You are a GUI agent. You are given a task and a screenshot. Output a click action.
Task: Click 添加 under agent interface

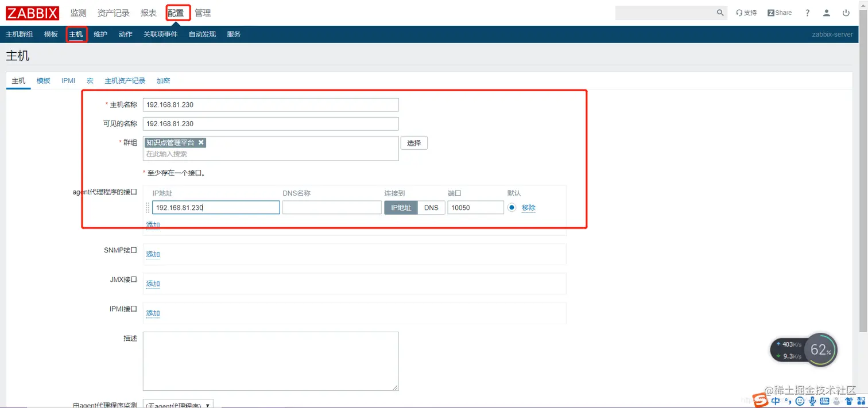(153, 225)
